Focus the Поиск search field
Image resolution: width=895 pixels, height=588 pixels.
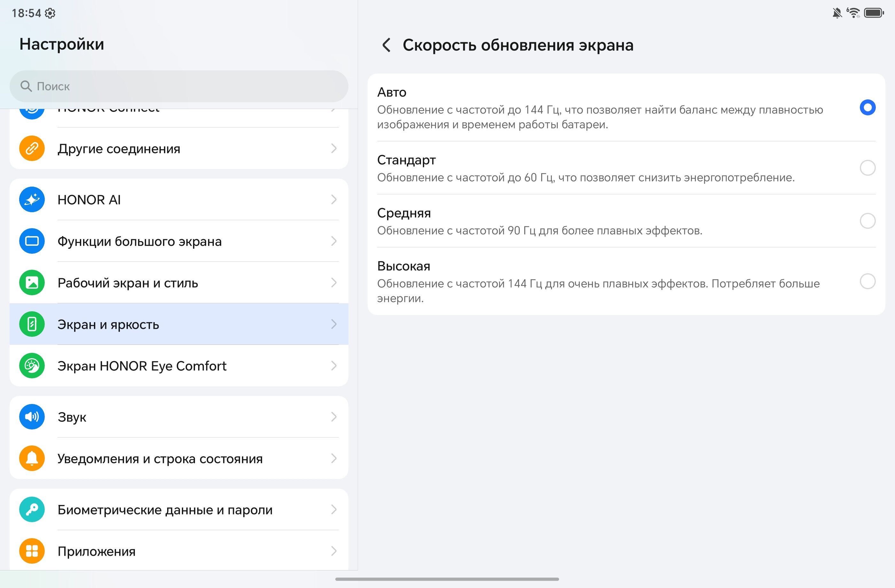pyautogui.click(x=179, y=86)
